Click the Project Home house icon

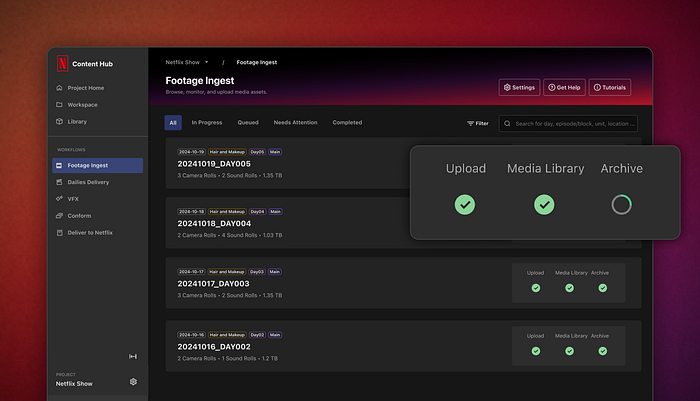pyautogui.click(x=59, y=88)
